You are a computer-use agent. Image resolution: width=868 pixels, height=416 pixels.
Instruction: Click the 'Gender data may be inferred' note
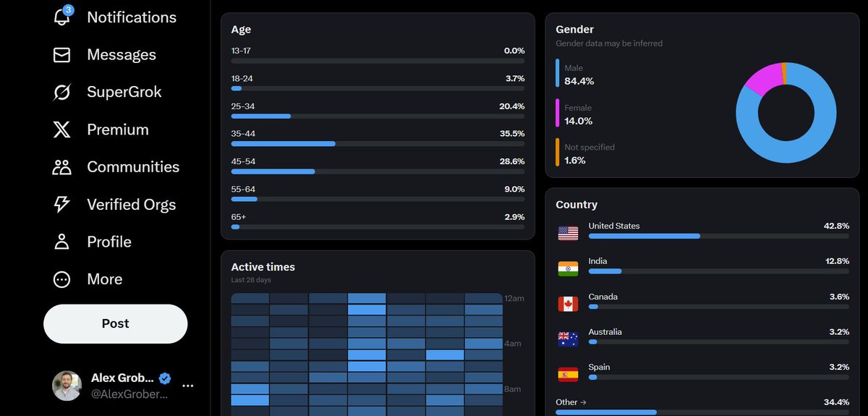[x=609, y=43]
